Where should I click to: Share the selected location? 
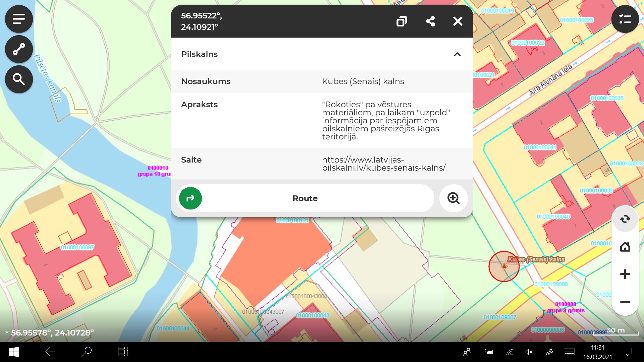[430, 21]
